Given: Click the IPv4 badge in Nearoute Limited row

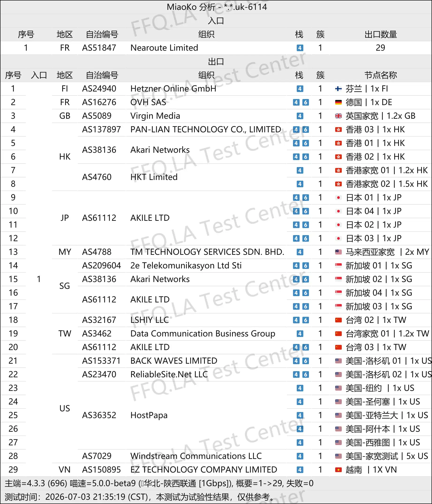Looking at the screenshot, I should coord(300,48).
